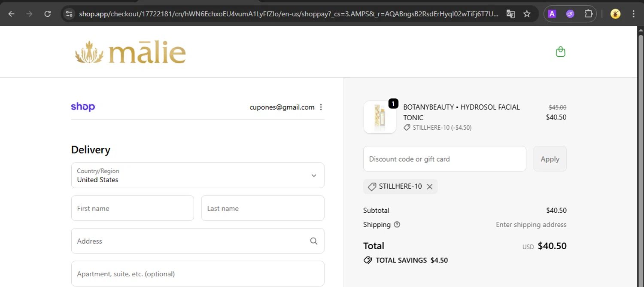Open Chrome three-dot menu
The width and height of the screenshot is (644, 287).
pyautogui.click(x=634, y=14)
